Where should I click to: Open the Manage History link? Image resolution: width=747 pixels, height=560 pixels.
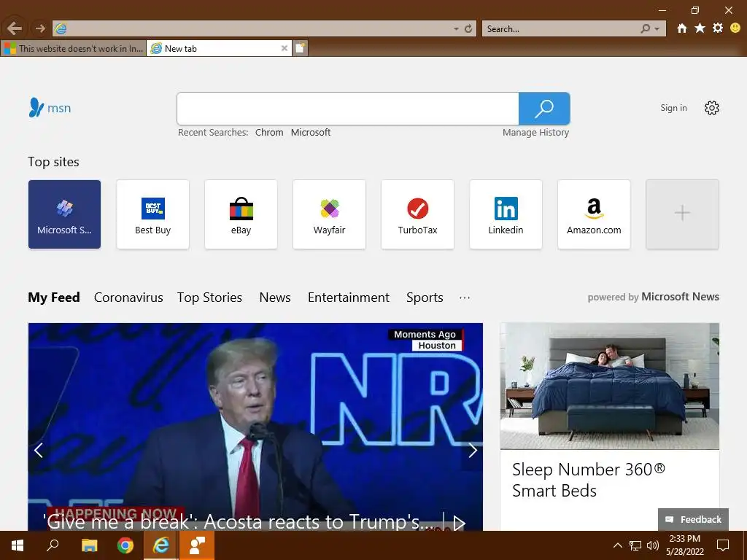[x=536, y=133]
